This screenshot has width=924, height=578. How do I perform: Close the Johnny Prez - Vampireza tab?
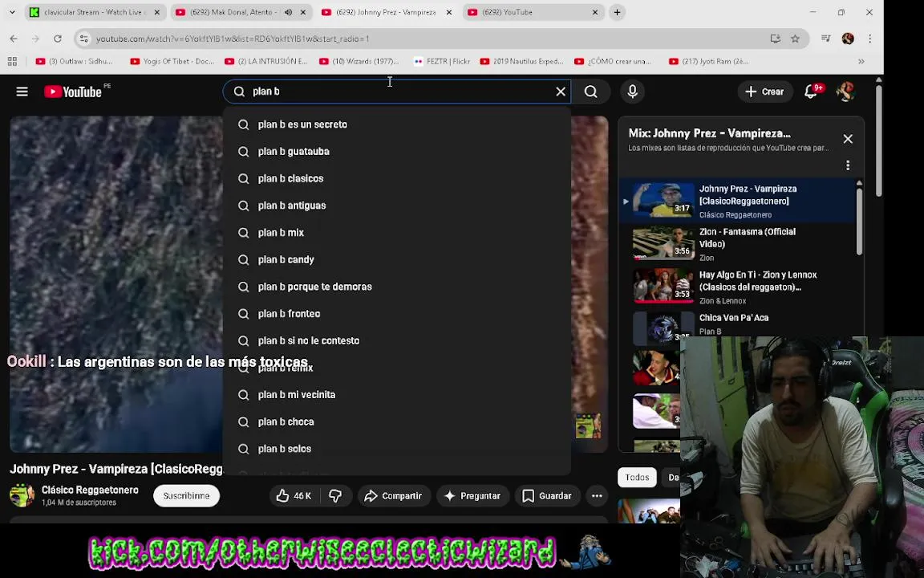click(448, 12)
